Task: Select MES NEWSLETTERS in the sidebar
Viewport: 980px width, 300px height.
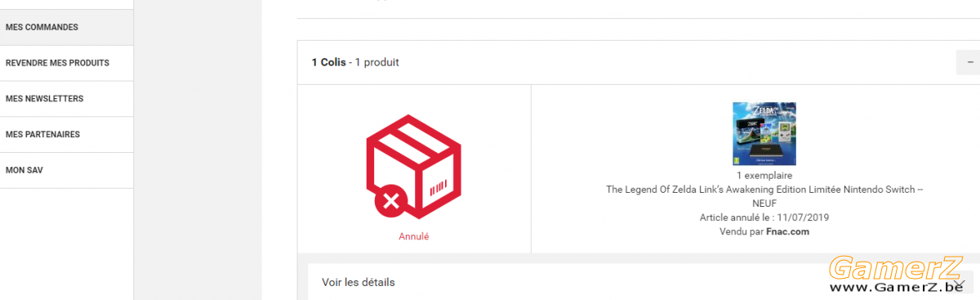Action: [x=66, y=99]
